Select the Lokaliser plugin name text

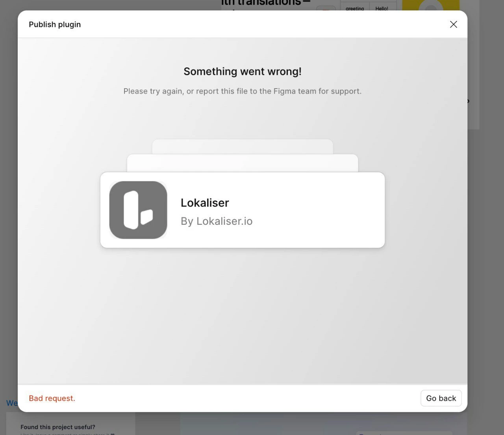(x=205, y=203)
